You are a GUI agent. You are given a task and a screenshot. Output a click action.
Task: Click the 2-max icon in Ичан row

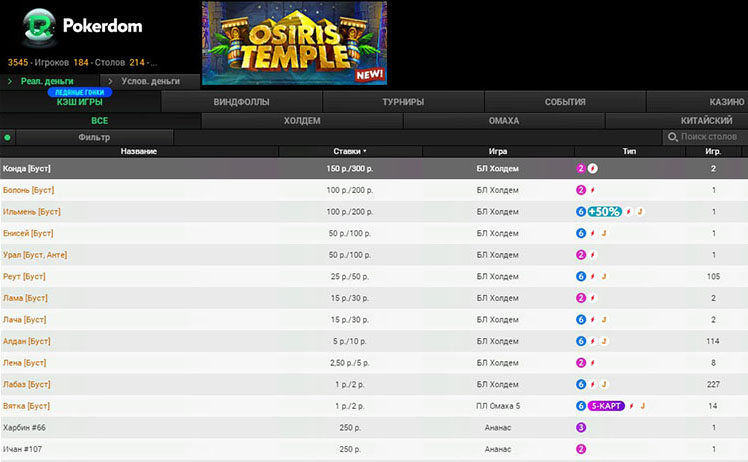tap(581, 449)
